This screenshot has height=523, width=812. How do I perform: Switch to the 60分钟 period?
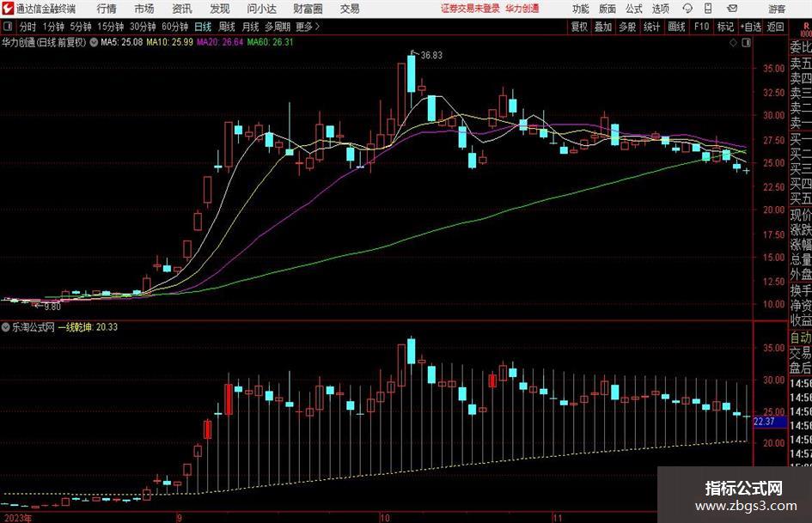tap(174, 27)
